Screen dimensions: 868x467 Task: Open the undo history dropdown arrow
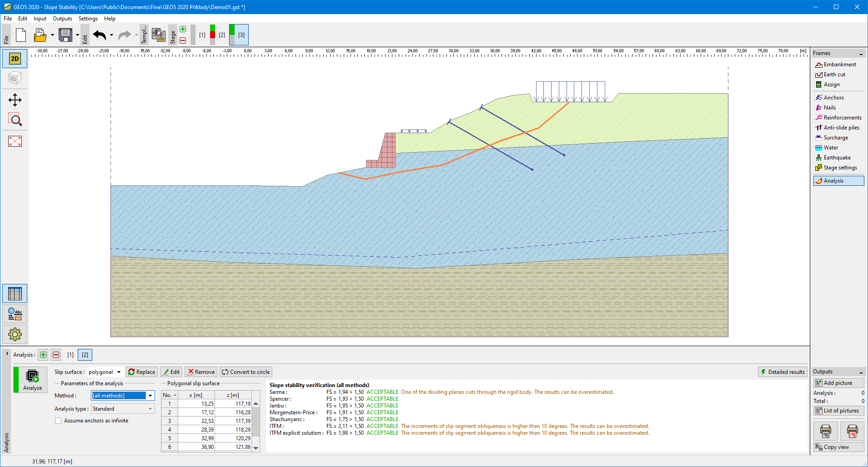111,35
